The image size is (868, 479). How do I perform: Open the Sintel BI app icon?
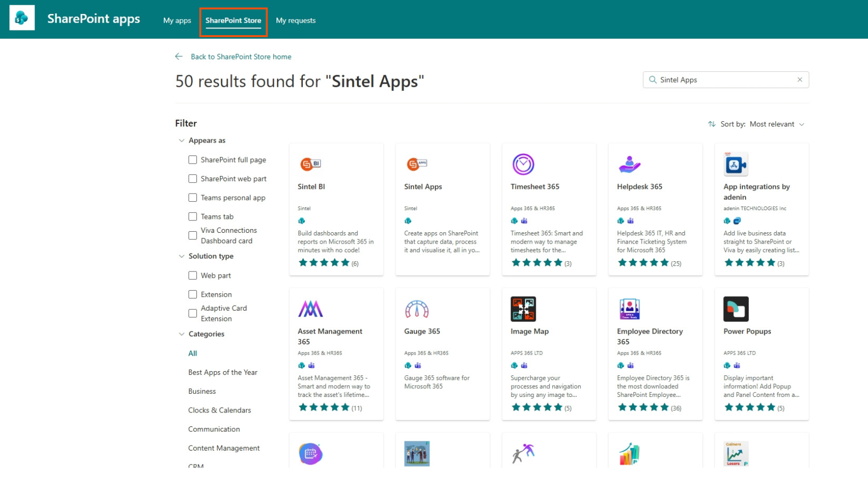[x=311, y=164]
